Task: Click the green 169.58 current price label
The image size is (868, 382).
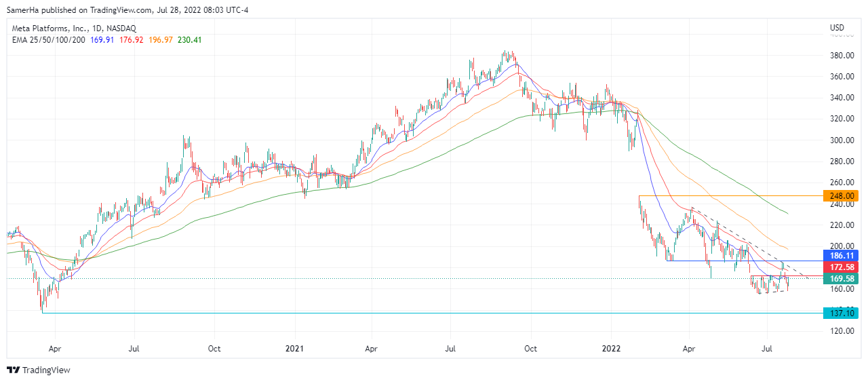Action: (840, 279)
